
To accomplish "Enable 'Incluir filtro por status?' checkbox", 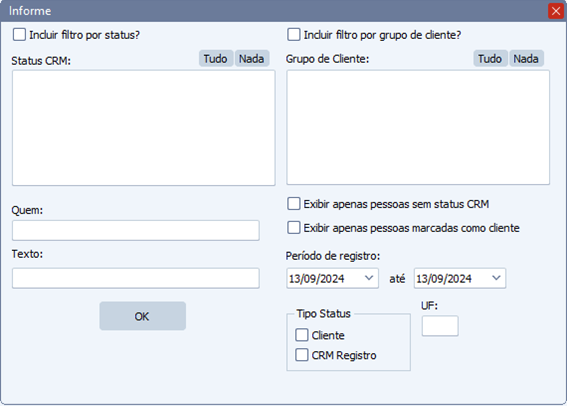I will click(x=20, y=35).
